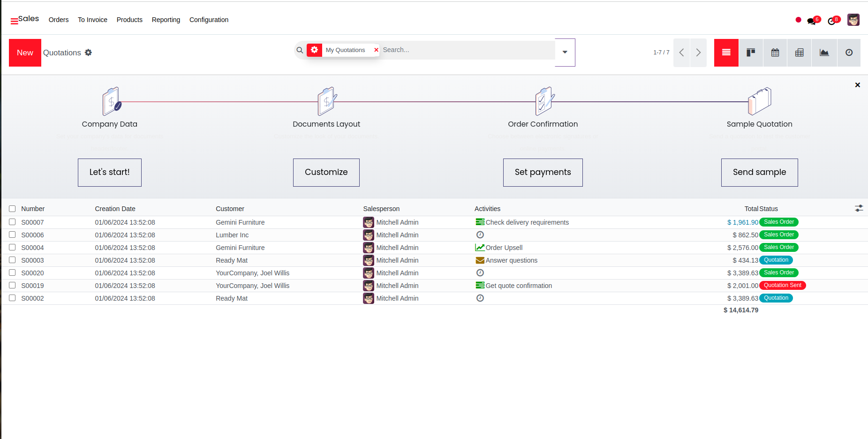Sort by Total column header
868x439 pixels.
[751, 209]
